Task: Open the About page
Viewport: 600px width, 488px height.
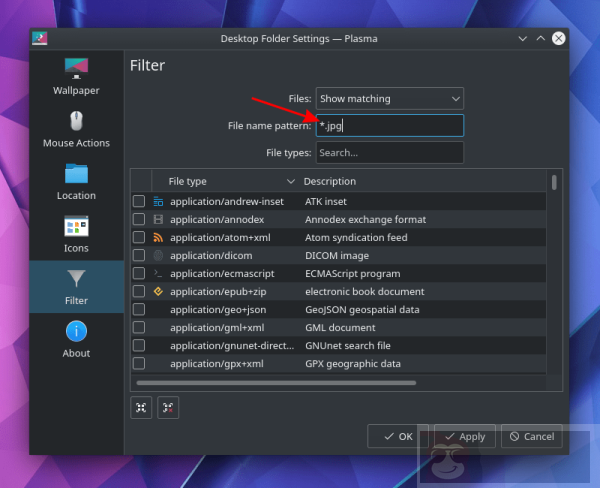Action: tap(76, 339)
